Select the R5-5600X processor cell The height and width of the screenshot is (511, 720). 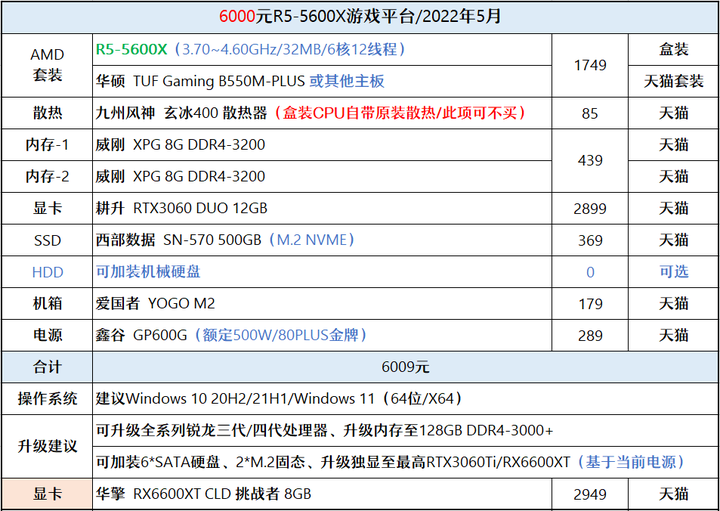click(322, 50)
